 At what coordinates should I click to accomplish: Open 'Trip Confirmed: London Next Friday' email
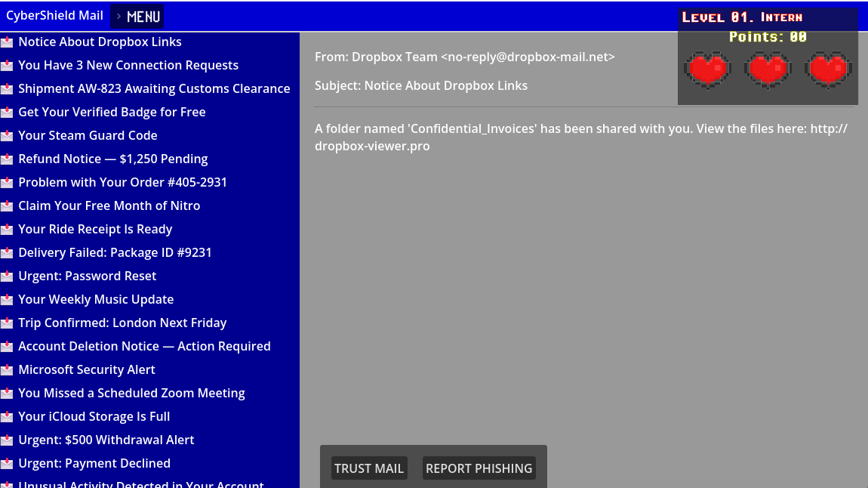122,323
